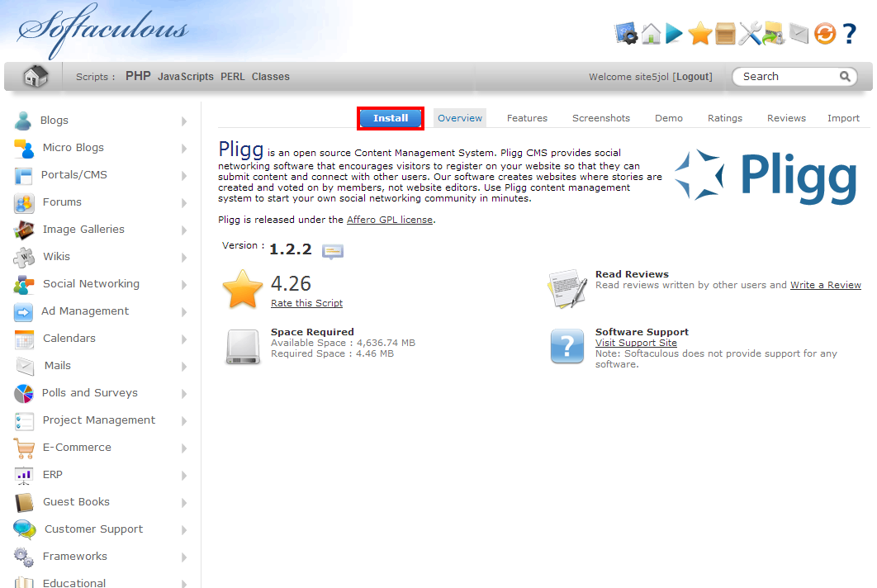Screen dimensions: 877x588
Task: Click the gold star icon in top toolbar
Action: [x=699, y=34]
